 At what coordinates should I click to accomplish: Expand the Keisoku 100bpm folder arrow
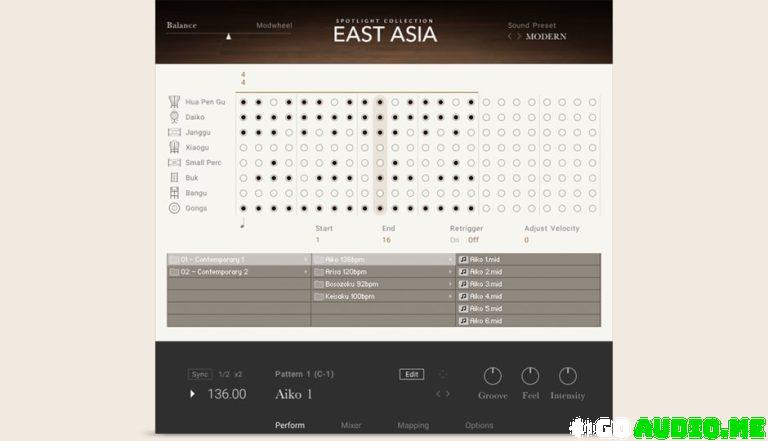(450, 296)
